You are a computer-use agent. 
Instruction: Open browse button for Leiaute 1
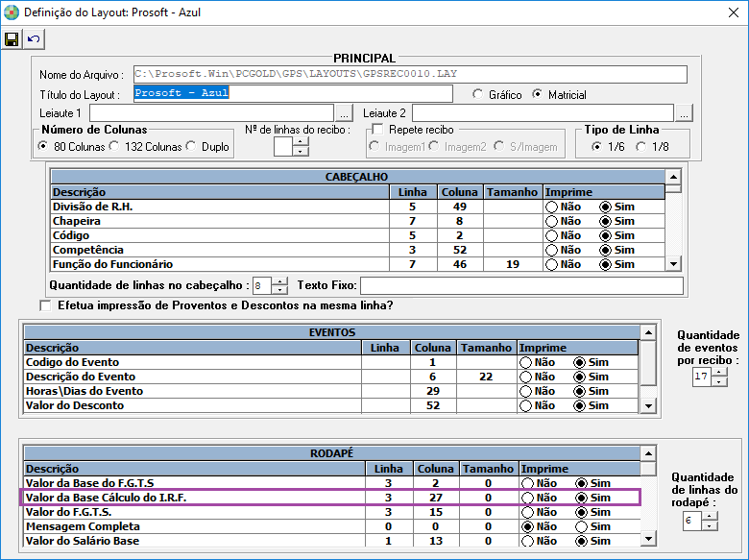tap(344, 113)
